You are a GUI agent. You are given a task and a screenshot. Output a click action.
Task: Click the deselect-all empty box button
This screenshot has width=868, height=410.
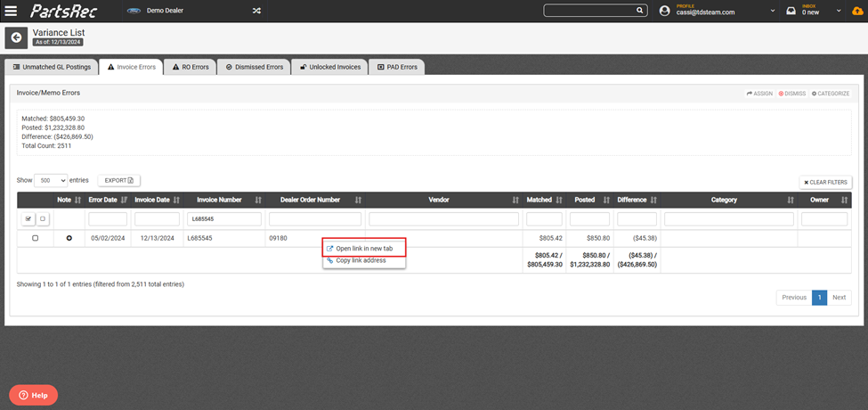point(42,219)
